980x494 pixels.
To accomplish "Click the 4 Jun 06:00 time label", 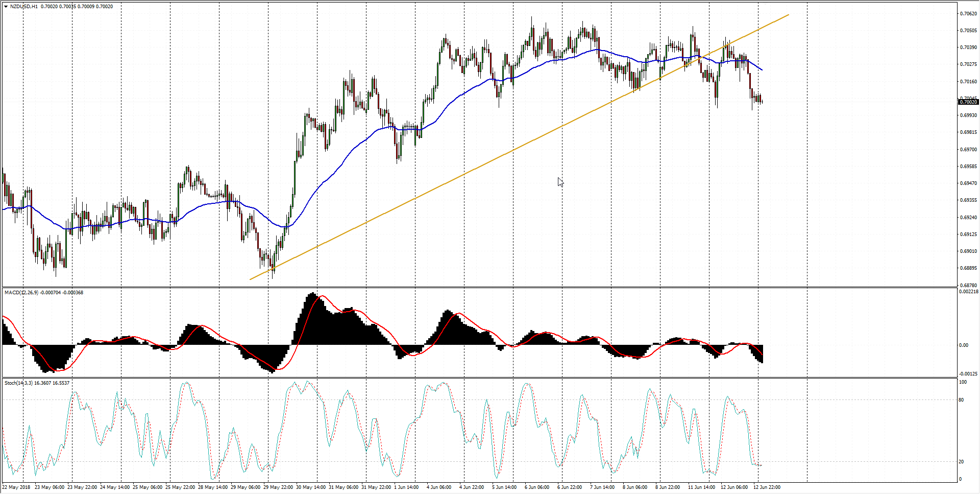I will [x=439, y=487].
